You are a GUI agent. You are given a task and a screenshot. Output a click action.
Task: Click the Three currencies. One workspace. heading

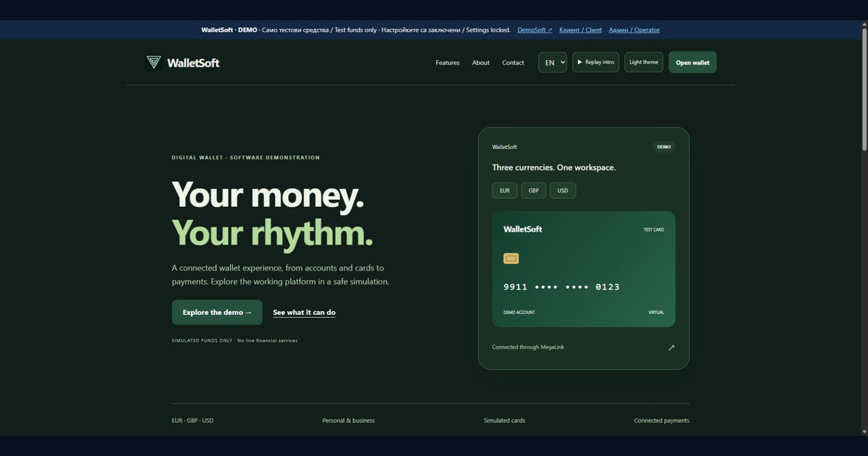point(554,168)
